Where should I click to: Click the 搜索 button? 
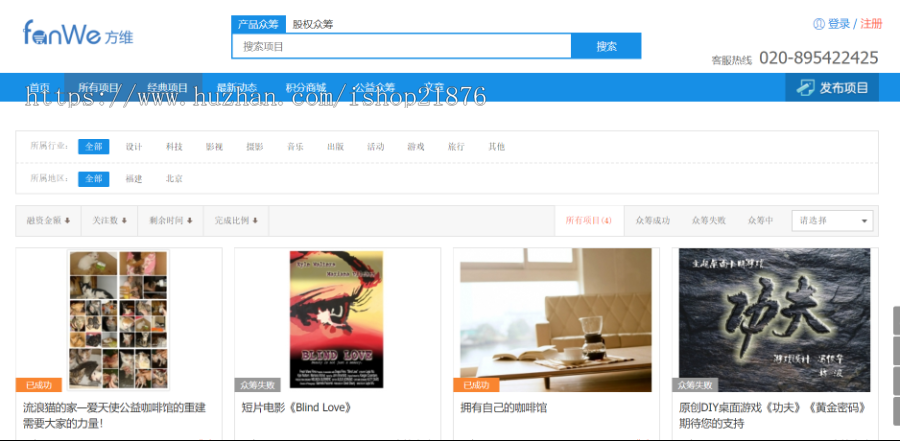coord(606,46)
